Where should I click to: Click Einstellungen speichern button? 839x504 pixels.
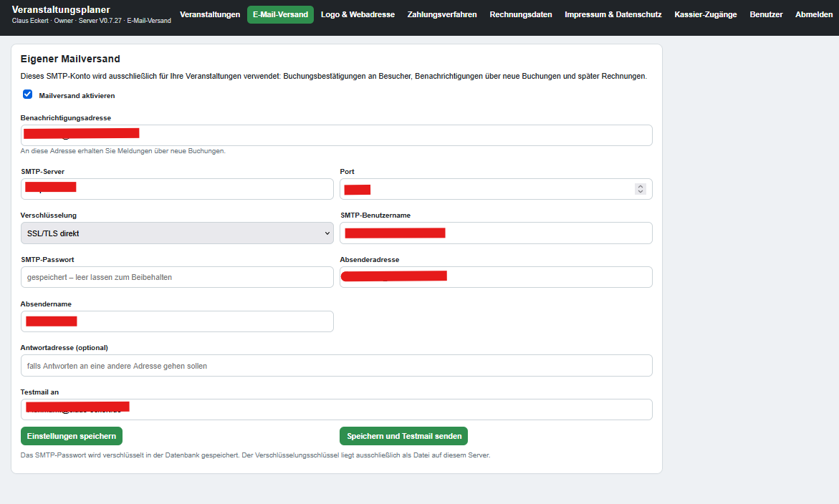(72, 436)
